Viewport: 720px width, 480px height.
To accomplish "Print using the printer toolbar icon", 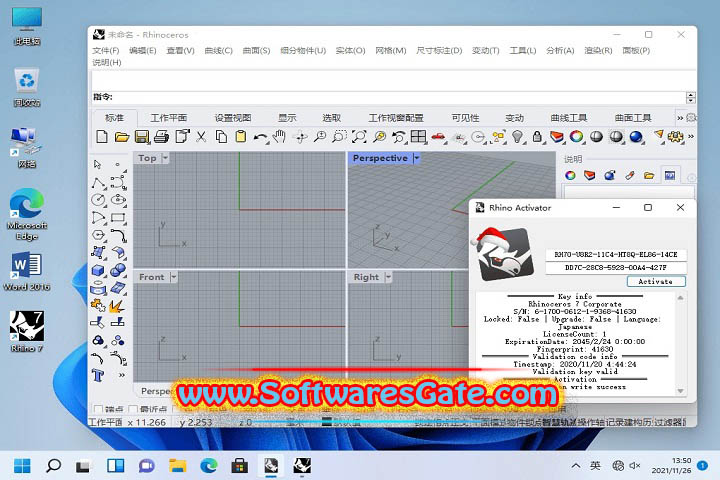I will (161, 136).
